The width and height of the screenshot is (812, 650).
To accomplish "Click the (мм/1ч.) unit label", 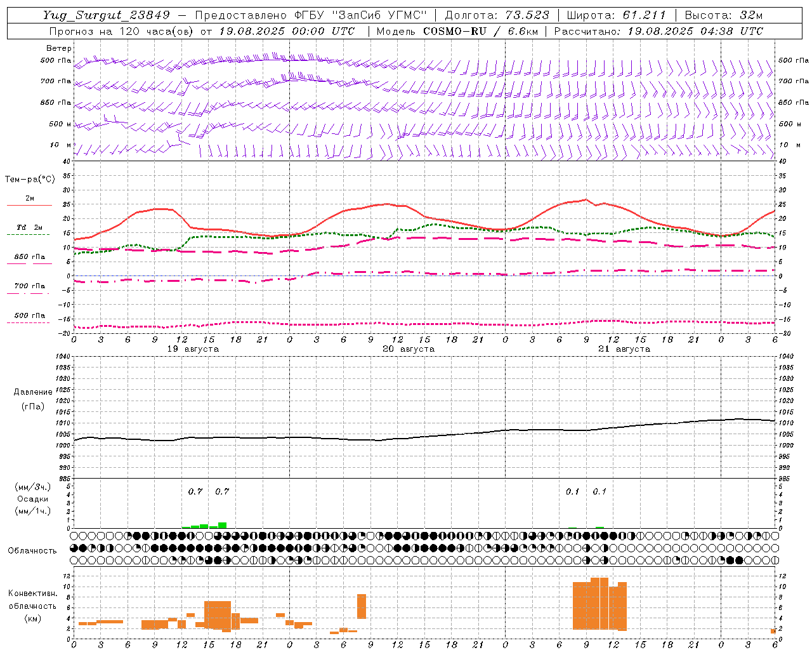I will pos(32,511).
